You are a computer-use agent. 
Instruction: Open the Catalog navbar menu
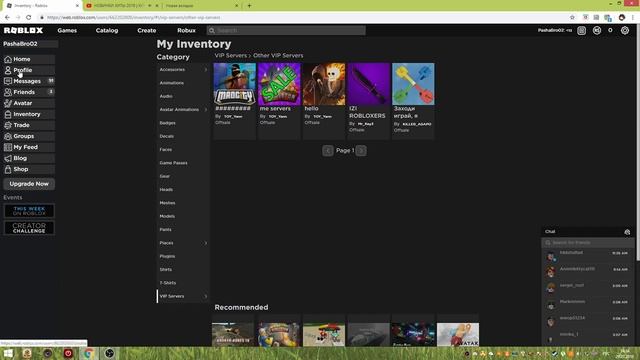pyautogui.click(x=107, y=31)
